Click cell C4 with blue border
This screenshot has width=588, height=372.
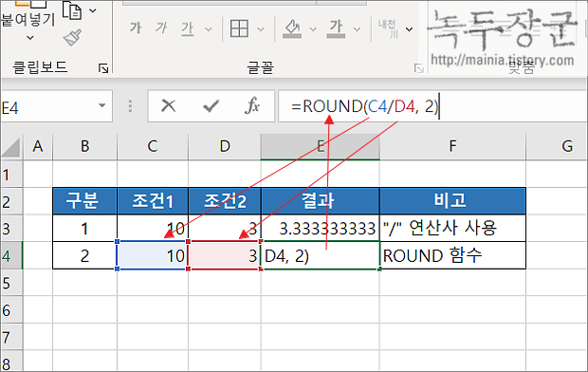pos(153,255)
